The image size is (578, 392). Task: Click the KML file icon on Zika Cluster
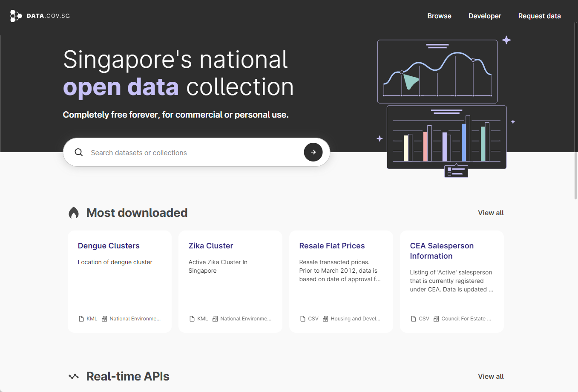pyautogui.click(x=192, y=319)
